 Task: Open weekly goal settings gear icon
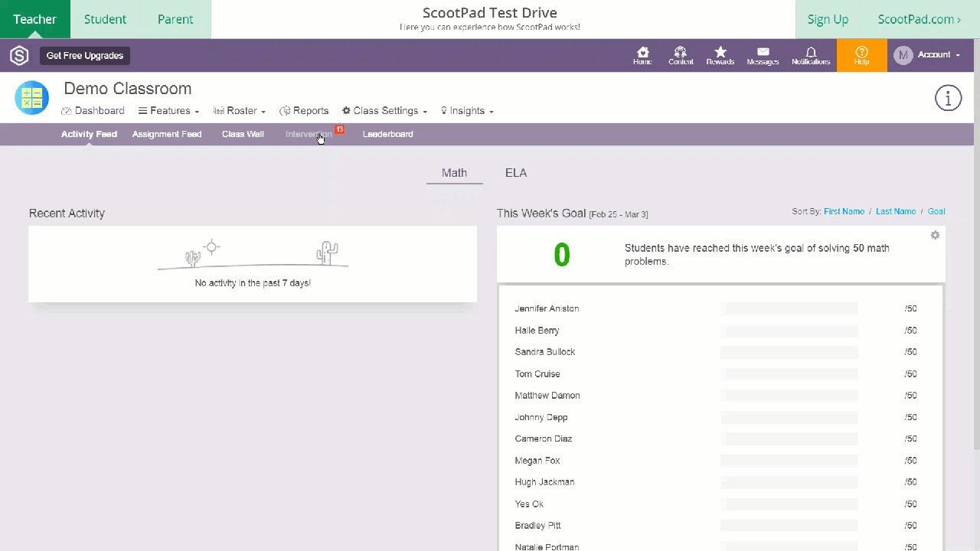coord(935,235)
